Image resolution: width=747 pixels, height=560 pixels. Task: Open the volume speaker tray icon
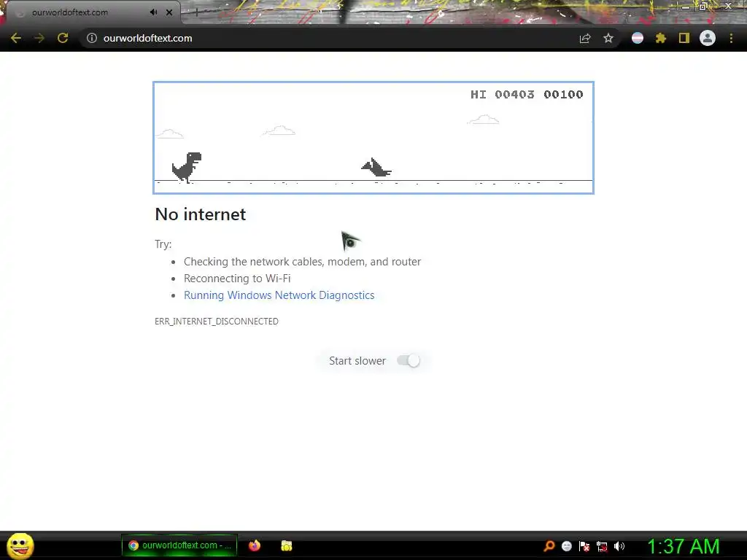coord(619,546)
